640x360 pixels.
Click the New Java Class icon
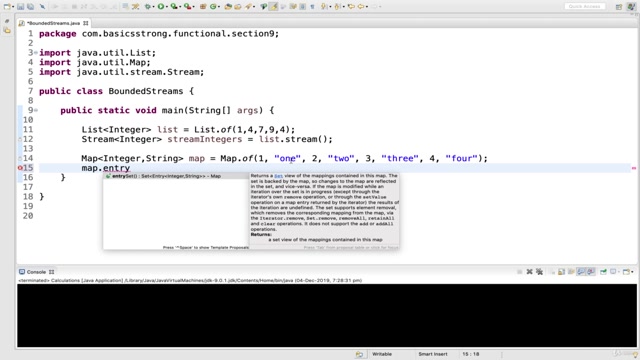coord(213,7)
